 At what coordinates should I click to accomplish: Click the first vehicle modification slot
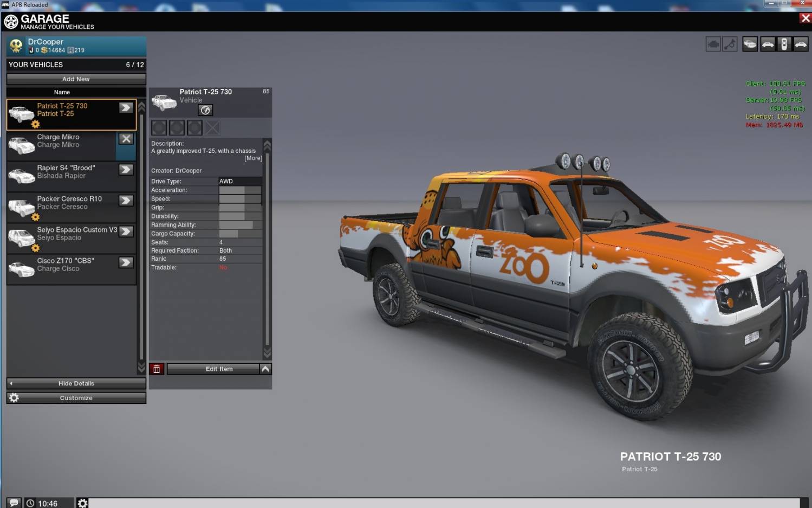[x=159, y=128]
